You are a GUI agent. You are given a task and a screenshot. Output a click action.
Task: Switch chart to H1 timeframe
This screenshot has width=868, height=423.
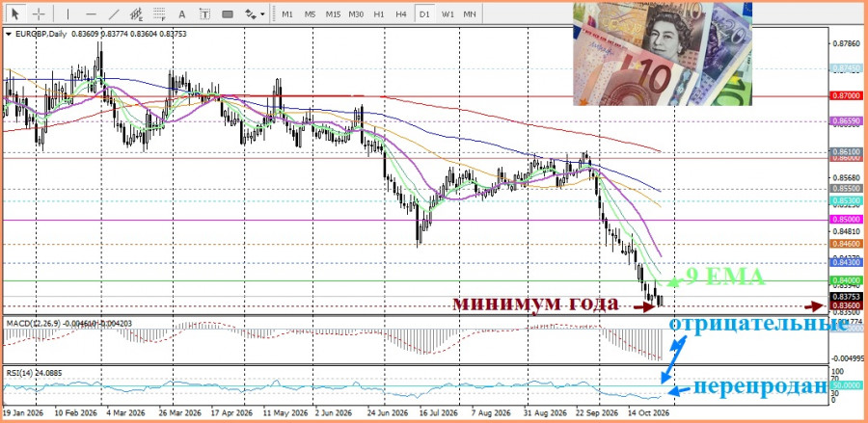click(379, 13)
